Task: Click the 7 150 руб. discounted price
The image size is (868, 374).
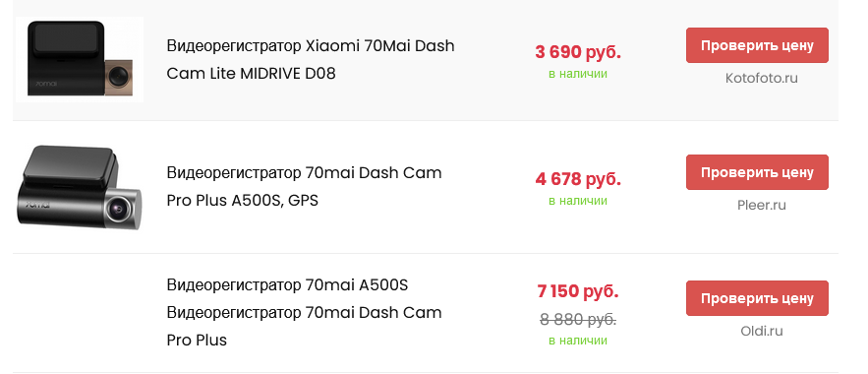Action: click(578, 291)
